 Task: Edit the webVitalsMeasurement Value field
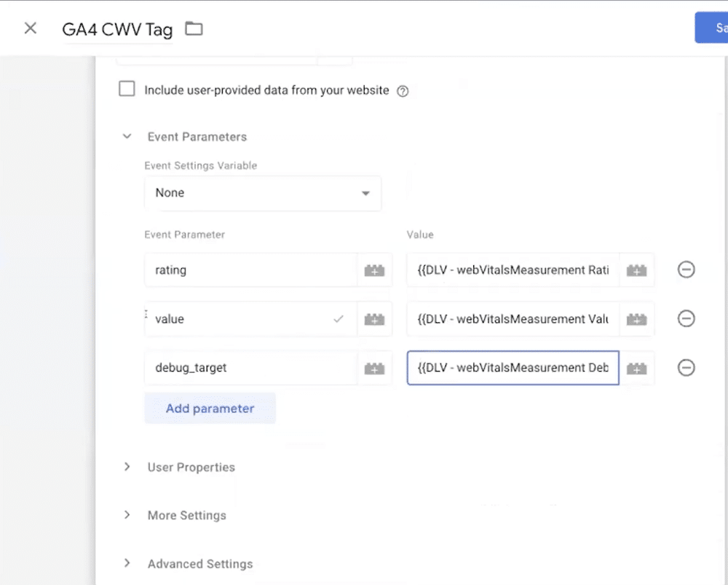pyautogui.click(x=513, y=319)
